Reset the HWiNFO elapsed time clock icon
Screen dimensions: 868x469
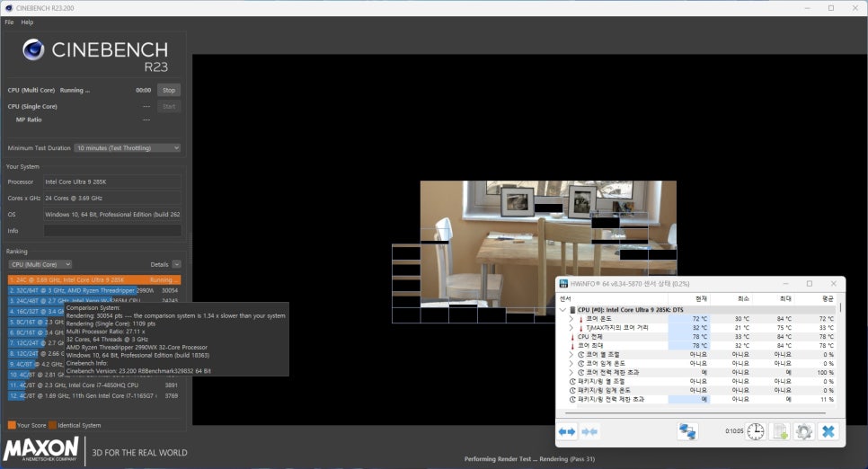[756, 432]
